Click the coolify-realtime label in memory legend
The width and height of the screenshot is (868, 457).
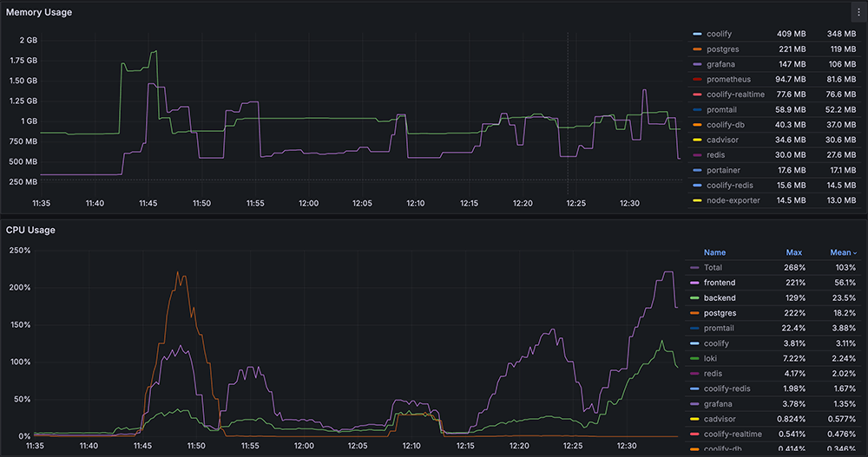[x=735, y=95]
